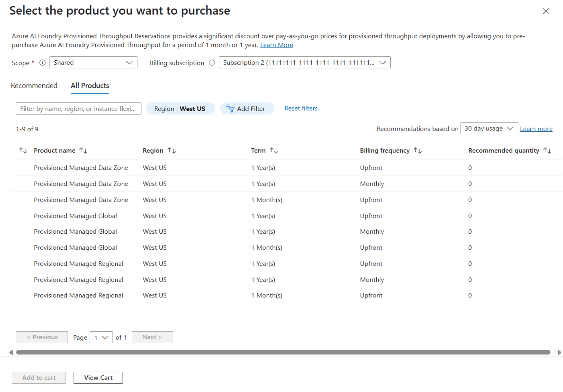Expand the Billing subscription dropdown
The height and width of the screenshot is (392, 563).
pos(305,63)
